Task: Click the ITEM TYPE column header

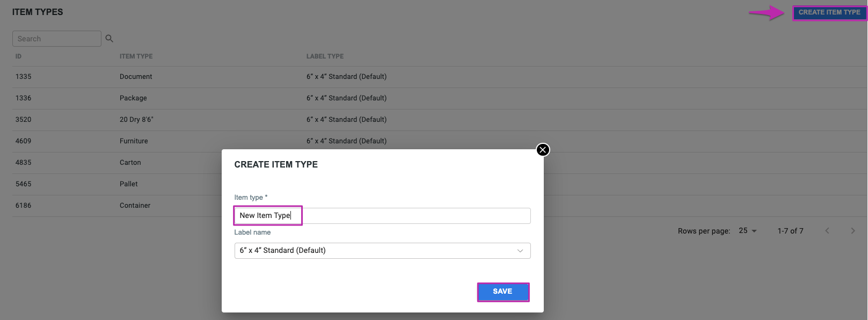Action: click(136, 56)
